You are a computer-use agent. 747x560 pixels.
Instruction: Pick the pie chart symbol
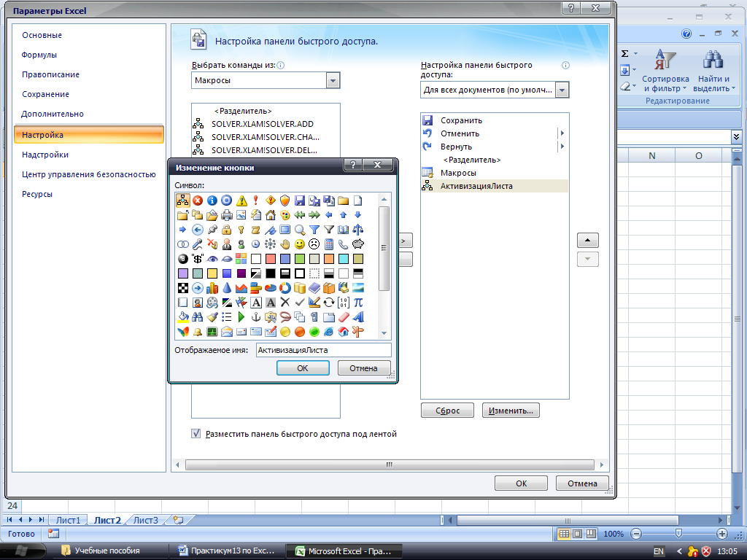271,288
